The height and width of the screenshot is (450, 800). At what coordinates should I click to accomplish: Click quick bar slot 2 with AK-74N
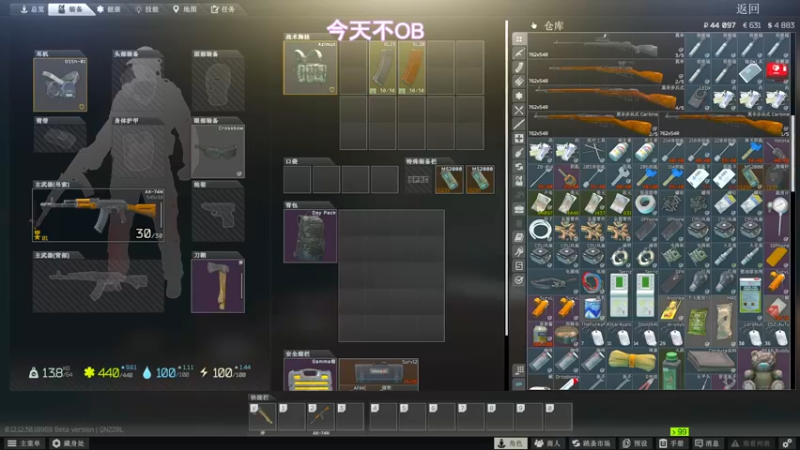tap(321, 416)
